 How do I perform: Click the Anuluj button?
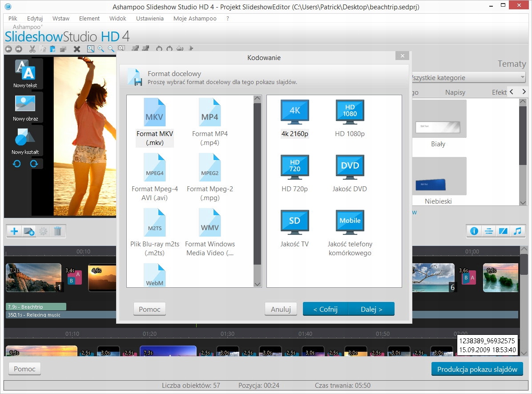click(281, 309)
